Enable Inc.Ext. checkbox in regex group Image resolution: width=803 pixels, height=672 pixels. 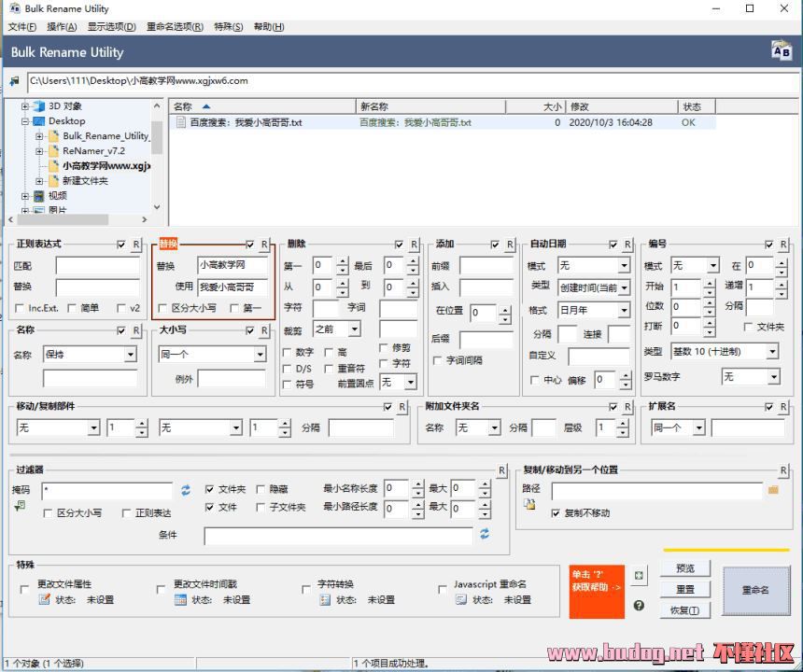[20, 308]
